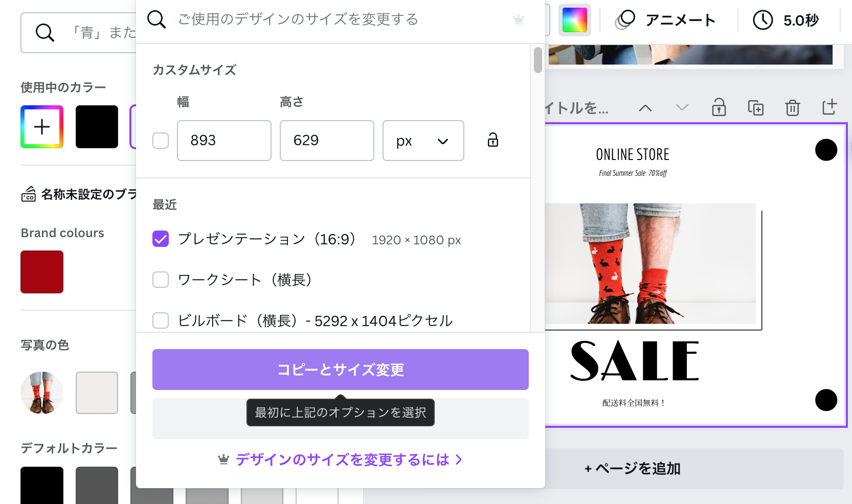This screenshot has height=504, width=852.
Task: Open the px unit dropdown
Action: (423, 141)
